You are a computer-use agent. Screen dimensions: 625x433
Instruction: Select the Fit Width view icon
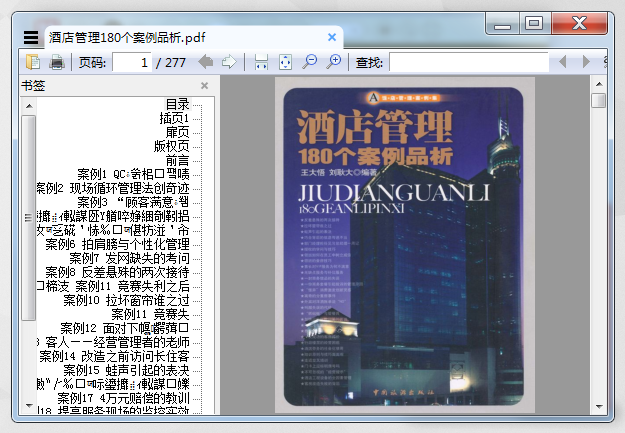(261, 63)
